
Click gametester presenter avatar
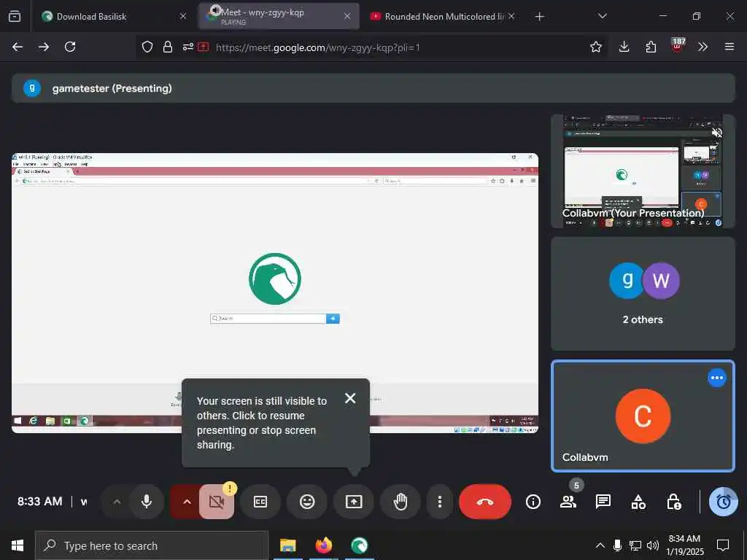pos(32,88)
